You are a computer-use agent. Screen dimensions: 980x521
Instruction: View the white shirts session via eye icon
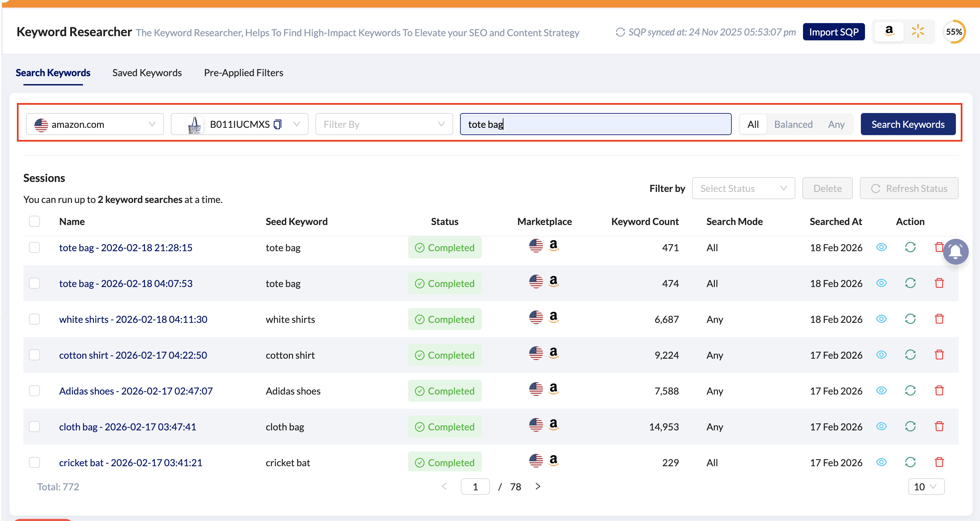coord(881,319)
